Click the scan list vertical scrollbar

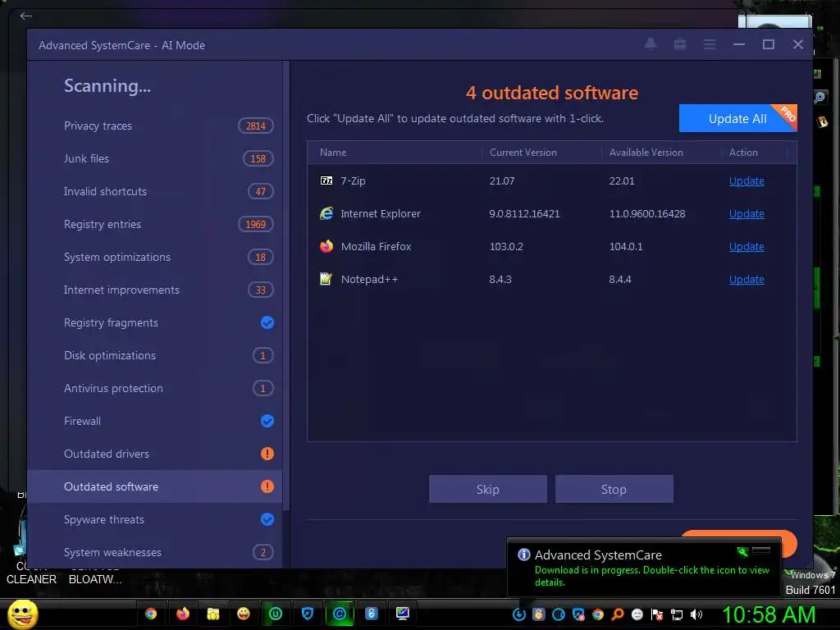[x=286, y=285]
